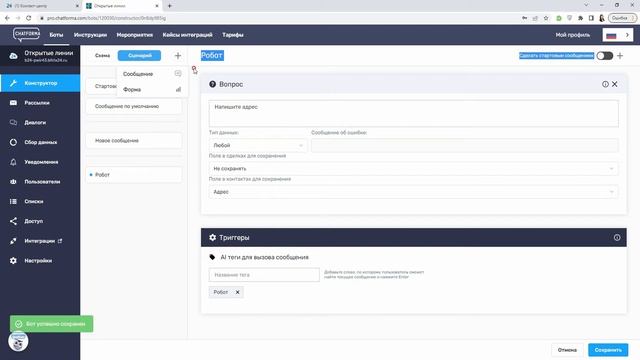The width and height of the screenshot is (640, 360).
Task: Open the Инструкции top menu
Action: (90, 35)
